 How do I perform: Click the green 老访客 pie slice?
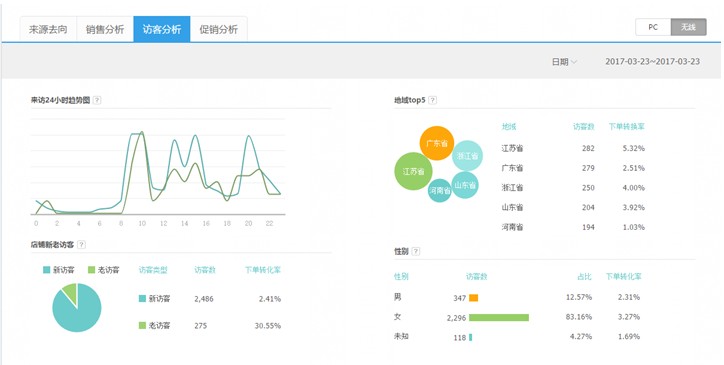click(71, 293)
